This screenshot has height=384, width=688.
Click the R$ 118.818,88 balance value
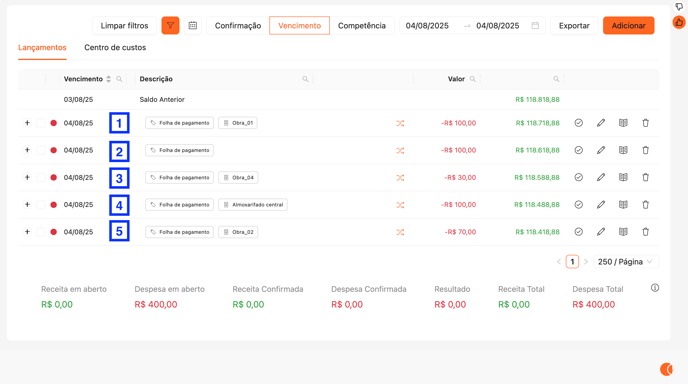click(538, 100)
